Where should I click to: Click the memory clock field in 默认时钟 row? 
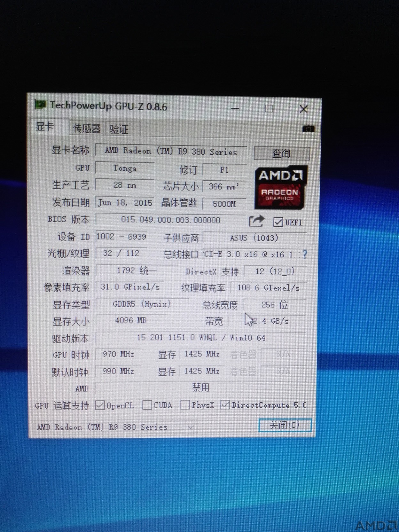(x=202, y=371)
